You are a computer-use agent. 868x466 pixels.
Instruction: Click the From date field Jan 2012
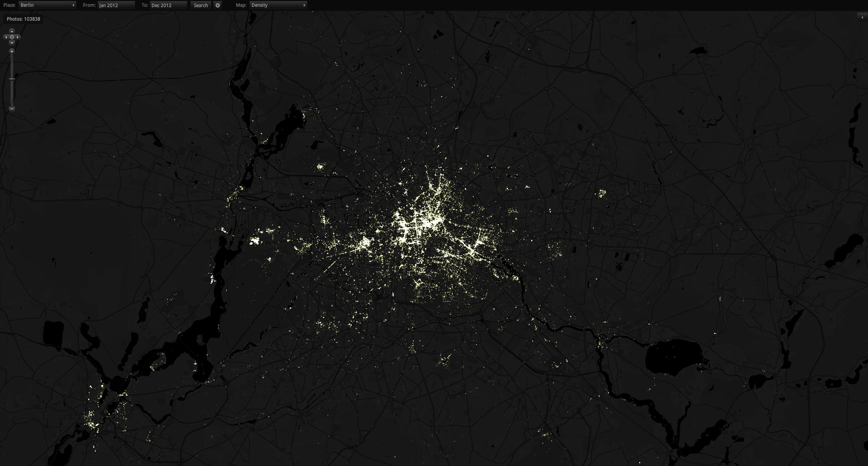click(116, 5)
